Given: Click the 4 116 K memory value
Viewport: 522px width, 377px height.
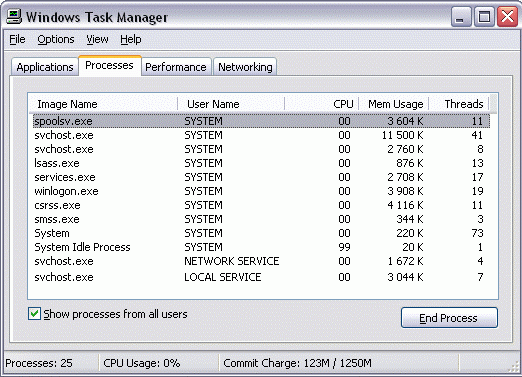Looking at the screenshot, I should (405, 205).
